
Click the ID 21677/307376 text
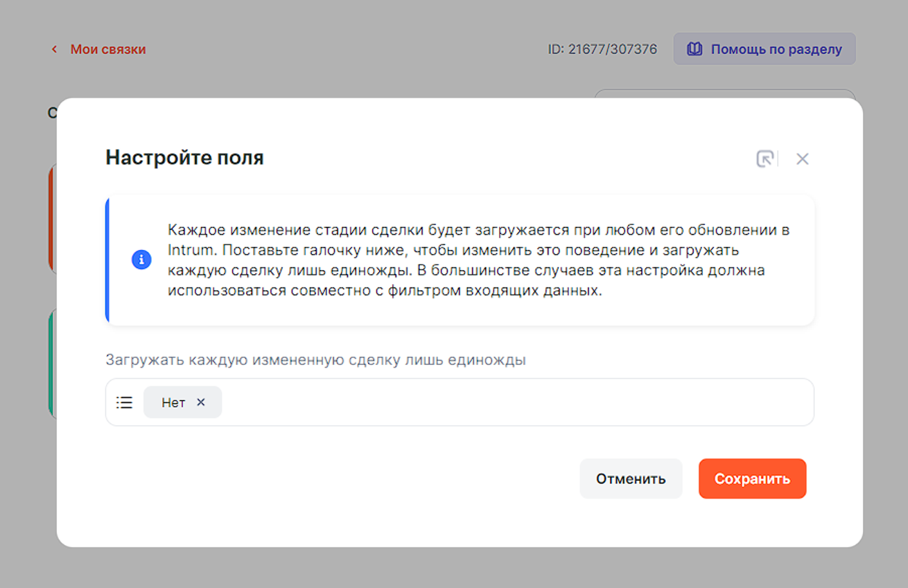point(602,49)
